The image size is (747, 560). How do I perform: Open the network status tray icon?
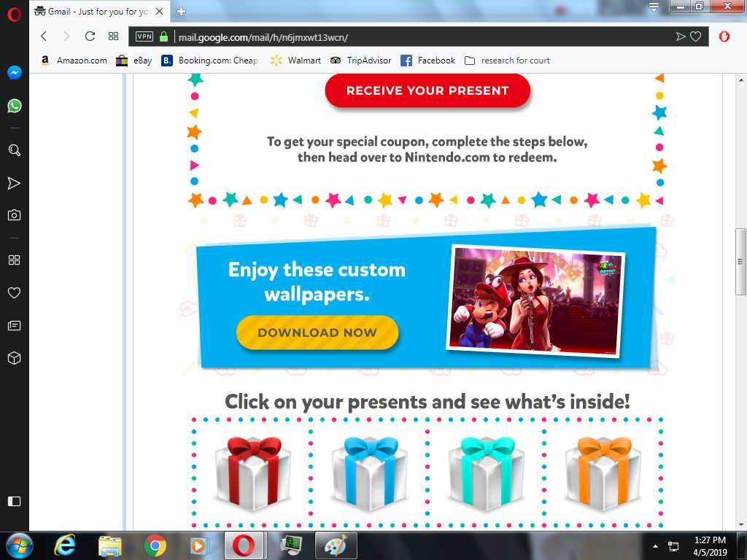click(673, 546)
